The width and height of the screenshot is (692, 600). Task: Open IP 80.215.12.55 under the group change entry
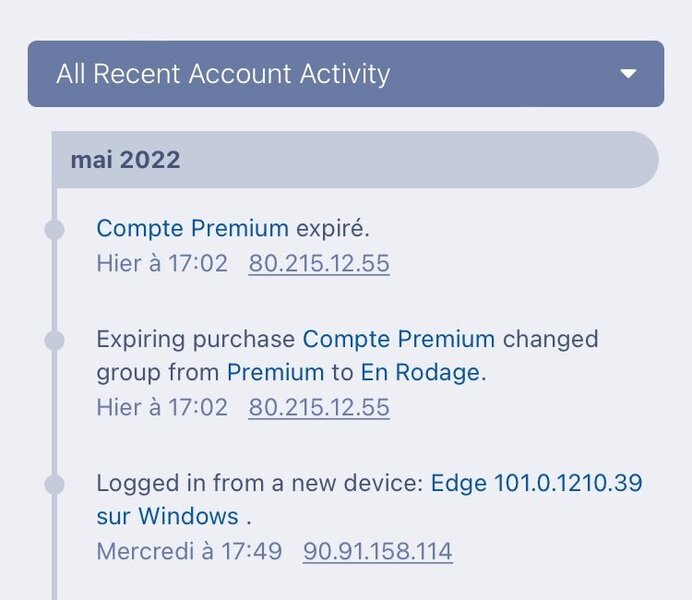[x=319, y=408]
